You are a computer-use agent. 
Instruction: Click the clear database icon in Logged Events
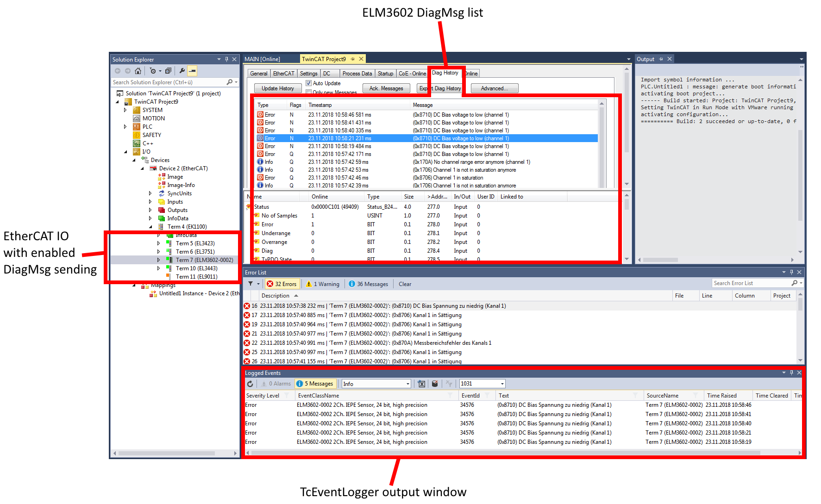(435, 384)
